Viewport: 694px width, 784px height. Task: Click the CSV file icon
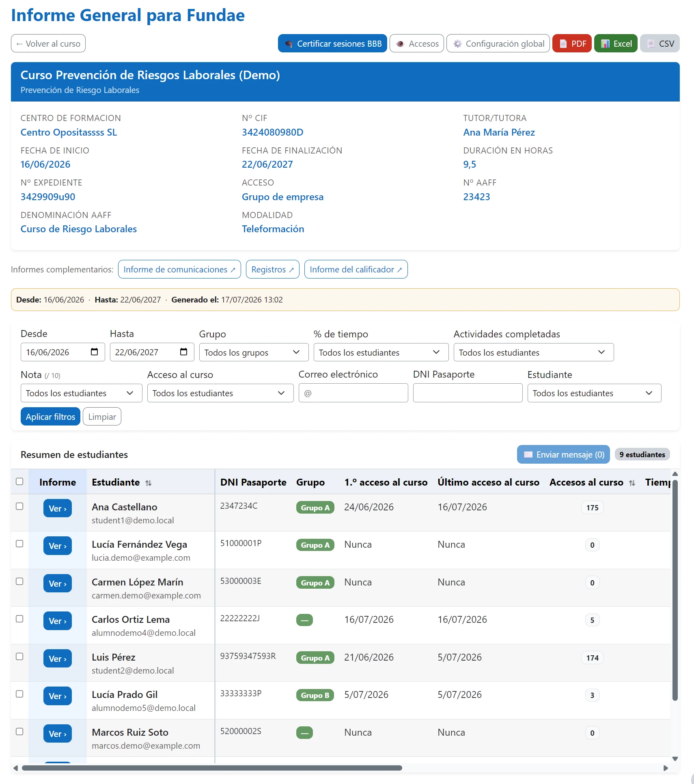coord(651,44)
